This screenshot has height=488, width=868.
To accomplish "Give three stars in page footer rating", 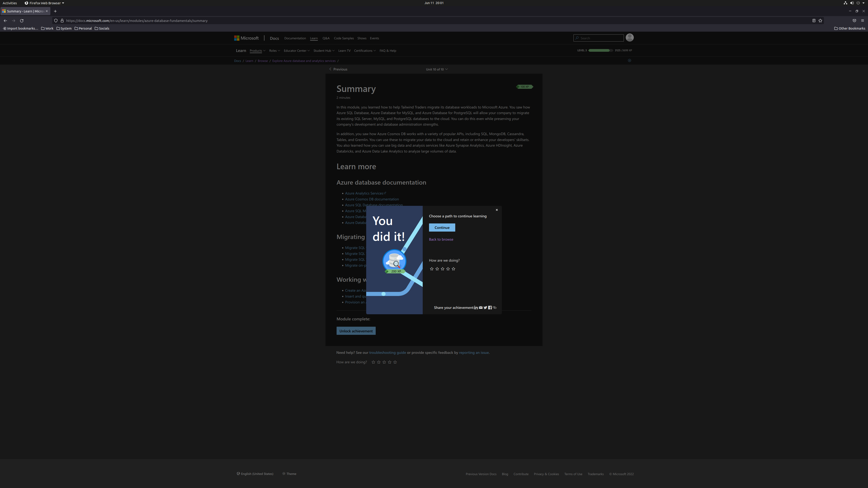I will [x=384, y=362].
